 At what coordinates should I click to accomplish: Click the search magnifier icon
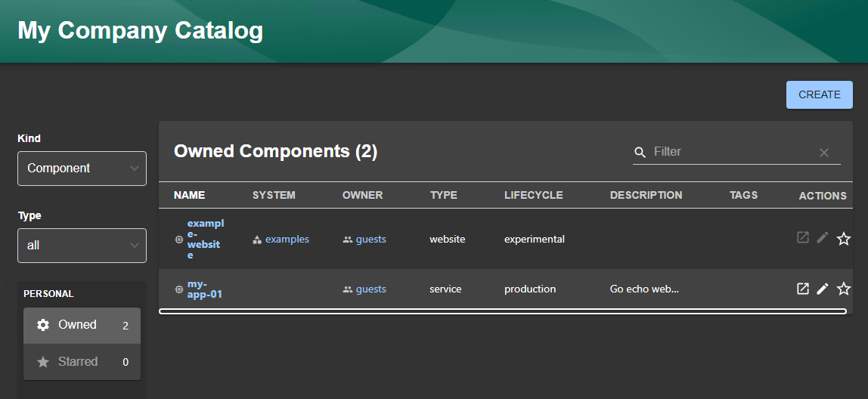(640, 153)
